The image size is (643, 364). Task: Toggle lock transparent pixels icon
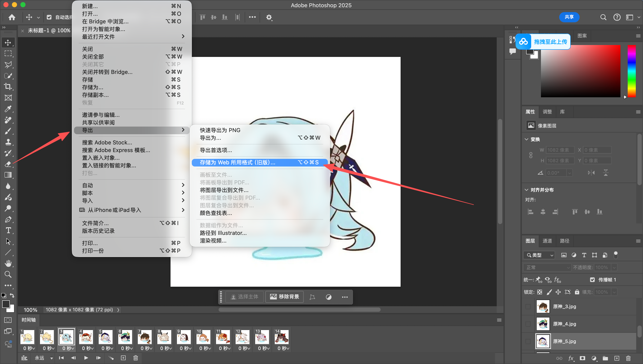(x=540, y=292)
